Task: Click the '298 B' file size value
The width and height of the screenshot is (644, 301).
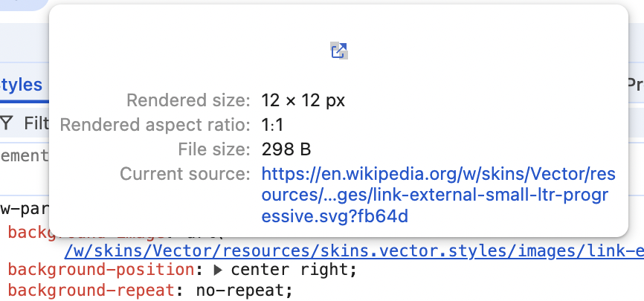Action: click(x=286, y=149)
